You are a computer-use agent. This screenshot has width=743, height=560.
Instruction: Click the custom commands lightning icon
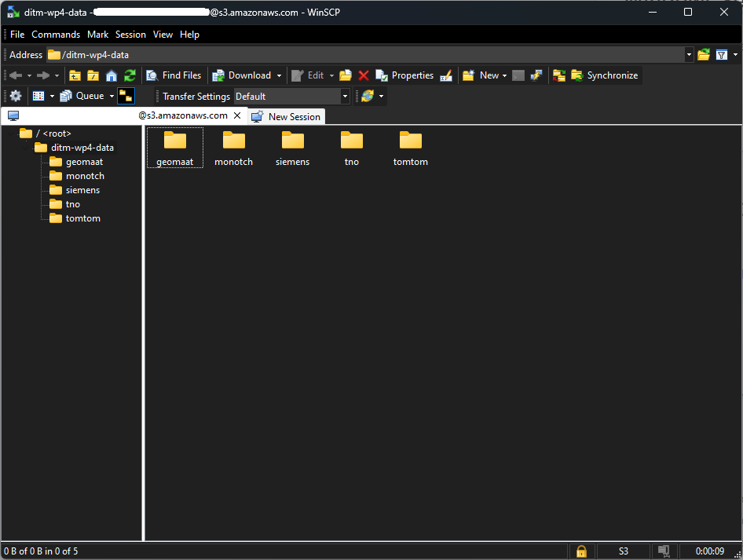[x=536, y=75]
